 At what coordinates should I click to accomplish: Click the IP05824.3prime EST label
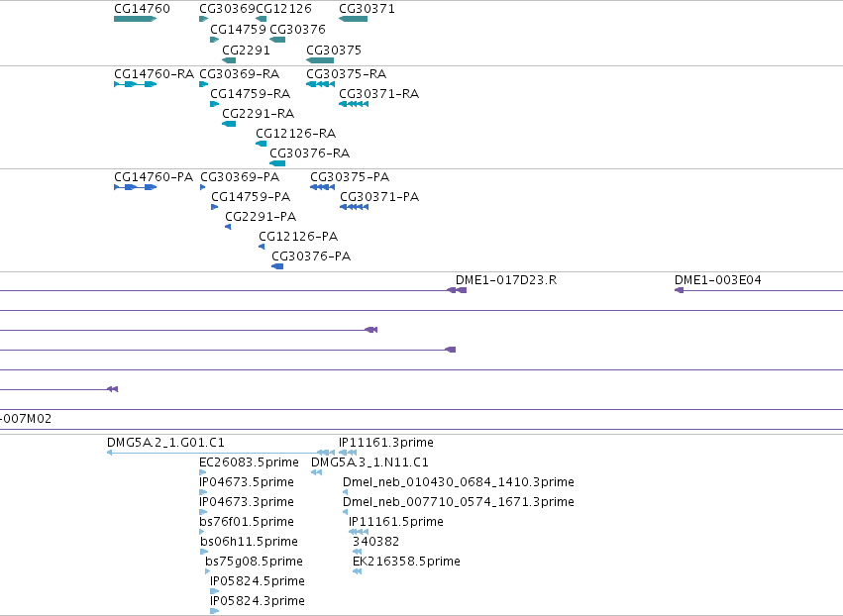(258, 601)
